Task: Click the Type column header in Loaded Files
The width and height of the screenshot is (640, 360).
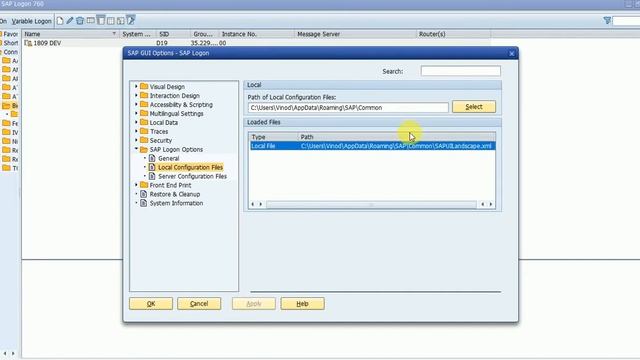Action: point(273,137)
